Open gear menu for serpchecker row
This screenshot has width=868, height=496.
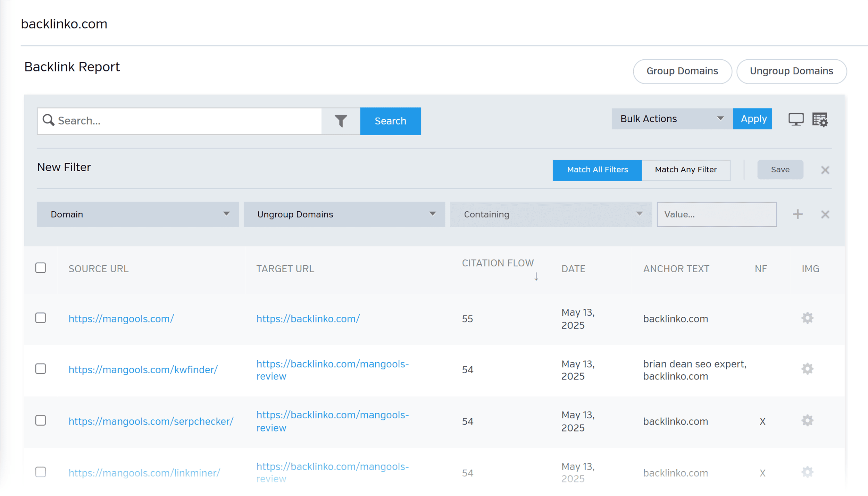[807, 420]
